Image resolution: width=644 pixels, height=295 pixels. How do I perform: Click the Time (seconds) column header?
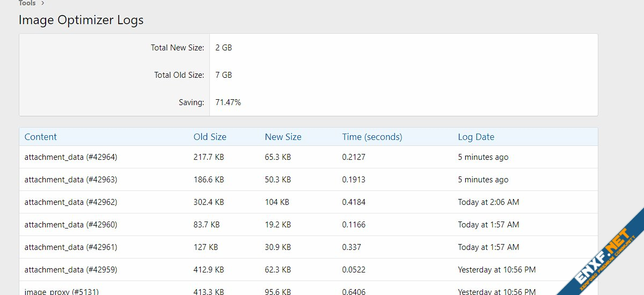(x=372, y=137)
